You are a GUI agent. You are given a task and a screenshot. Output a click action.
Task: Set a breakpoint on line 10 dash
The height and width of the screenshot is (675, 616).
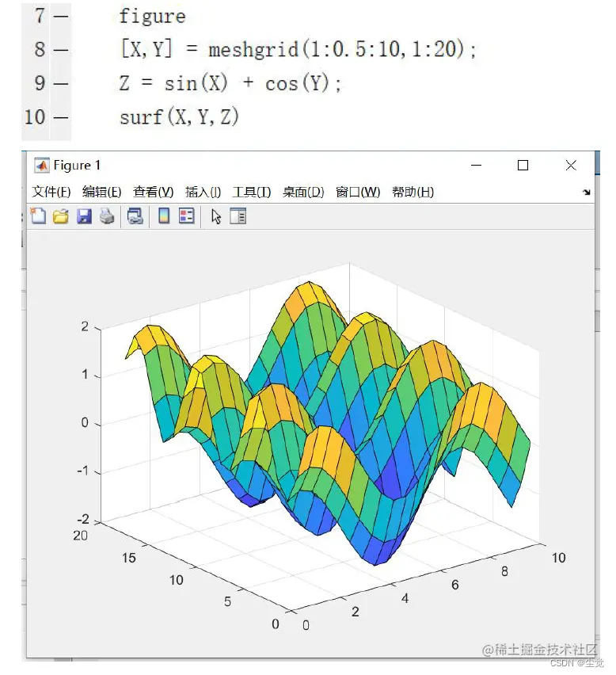(61, 117)
